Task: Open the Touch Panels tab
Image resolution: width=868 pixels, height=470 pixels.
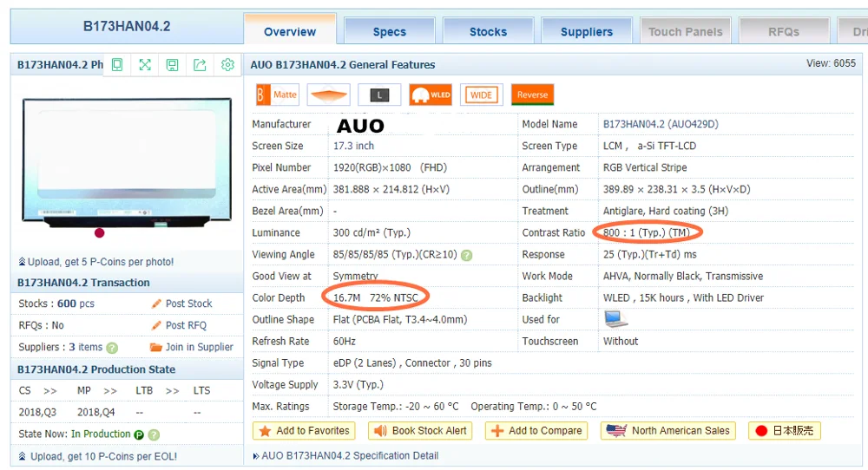Action: (686, 31)
